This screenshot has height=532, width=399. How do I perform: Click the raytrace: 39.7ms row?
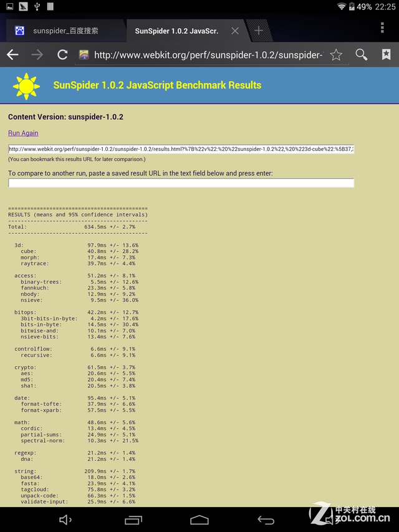78,263
